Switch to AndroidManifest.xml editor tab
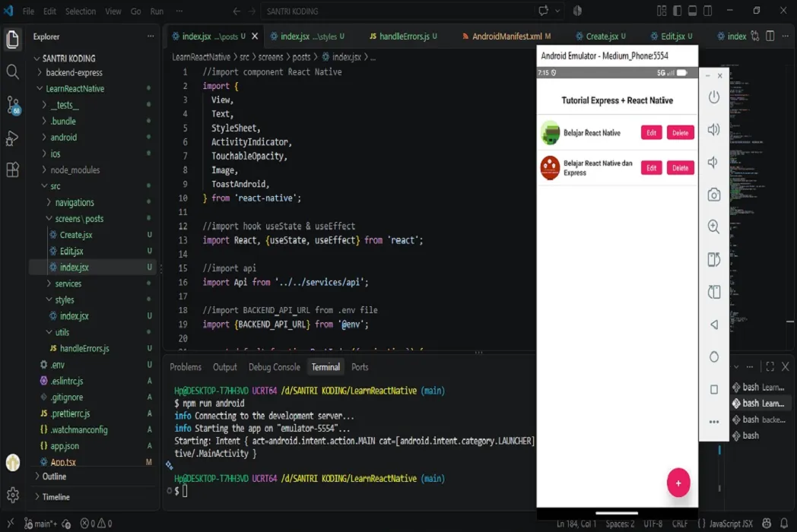The width and height of the screenshot is (797, 532). point(506,36)
